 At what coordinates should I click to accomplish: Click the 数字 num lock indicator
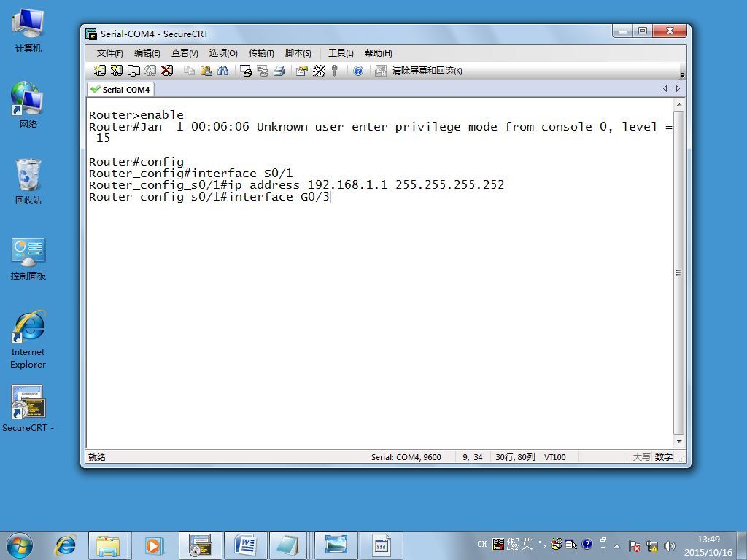click(x=663, y=457)
